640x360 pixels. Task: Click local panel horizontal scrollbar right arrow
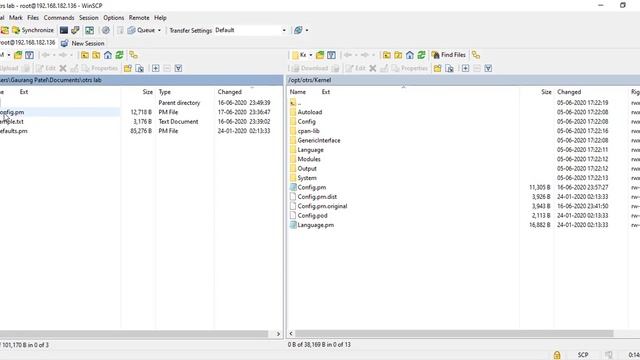click(278, 334)
